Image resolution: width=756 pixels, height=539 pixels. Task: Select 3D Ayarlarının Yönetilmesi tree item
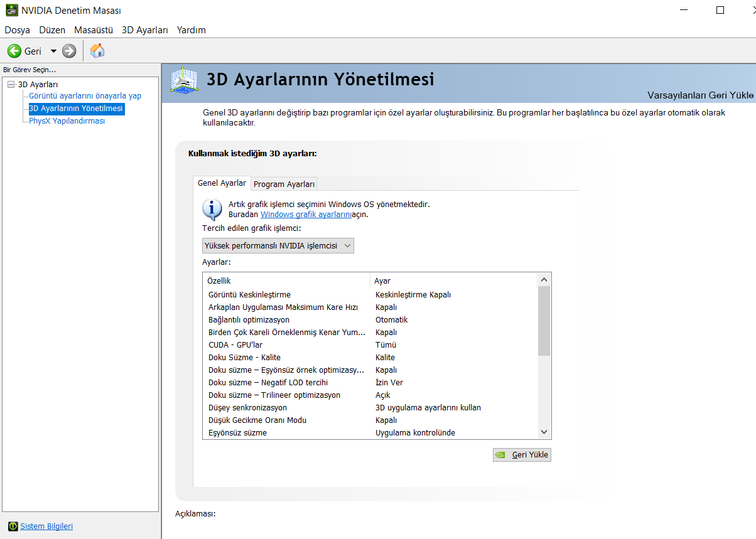[76, 109]
